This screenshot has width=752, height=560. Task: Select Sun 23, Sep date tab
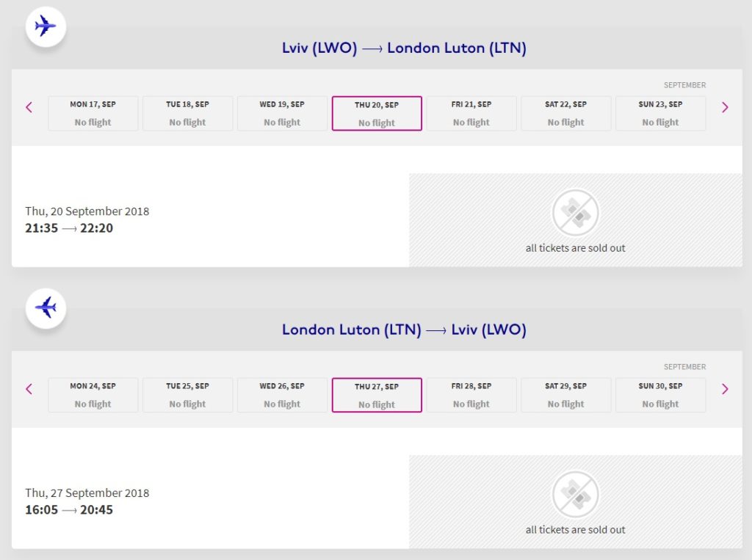click(660, 114)
